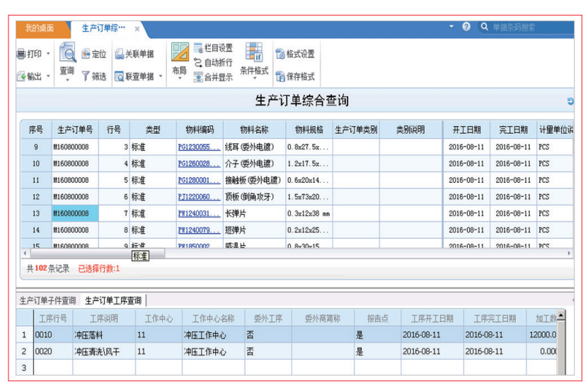Select the 生产订单综… tab
Screen dimensions: 588x391
[103, 28]
